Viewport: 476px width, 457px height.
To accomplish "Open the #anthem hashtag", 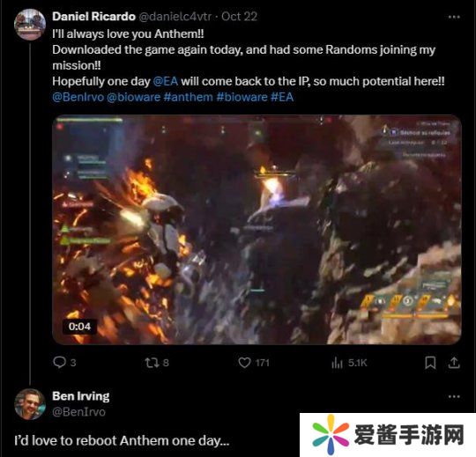I will pos(189,97).
